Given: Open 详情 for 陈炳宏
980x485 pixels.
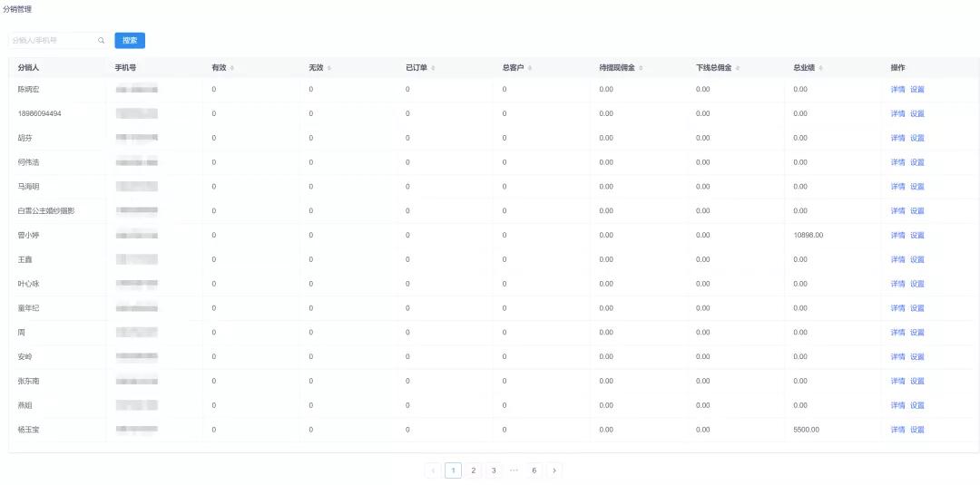Looking at the screenshot, I should tap(897, 89).
